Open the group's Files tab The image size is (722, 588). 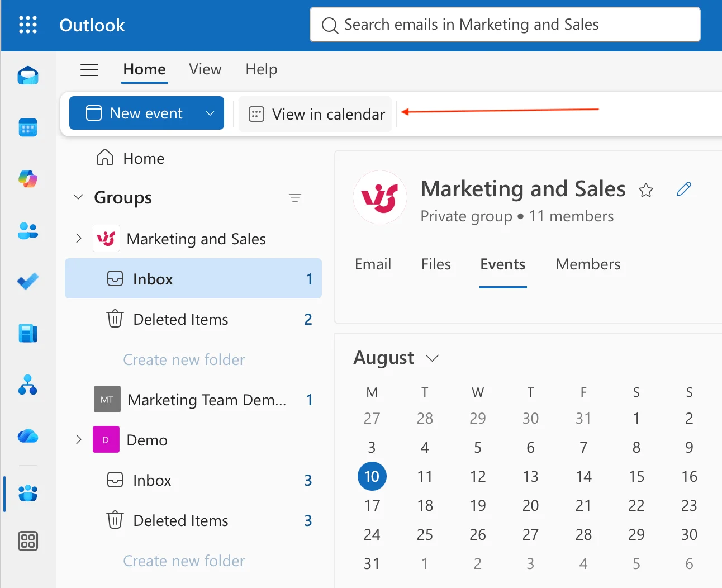pyautogui.click(x=436, y=264)
